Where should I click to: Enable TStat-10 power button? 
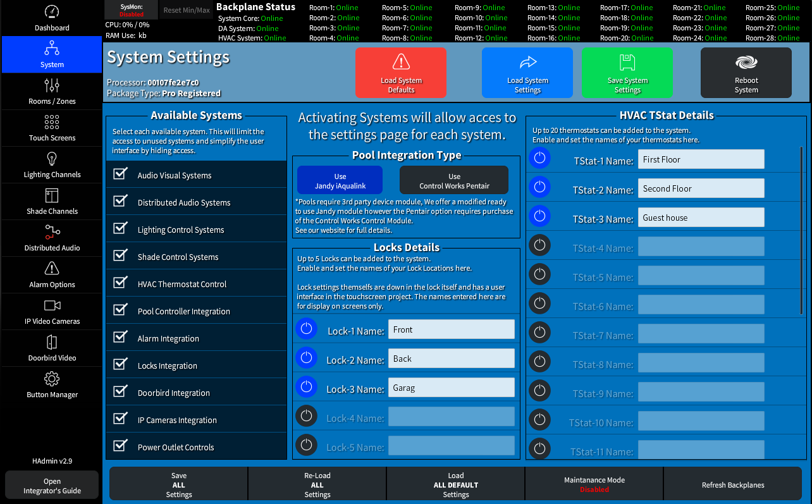click(539, 419)
